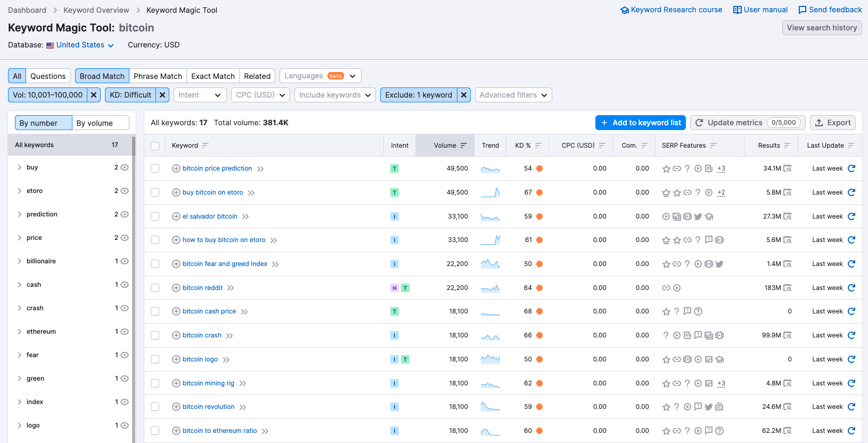This screenshot has width=868, height=443.
Task: Sort by KD % column icon
Action: [x=538, y=146]
